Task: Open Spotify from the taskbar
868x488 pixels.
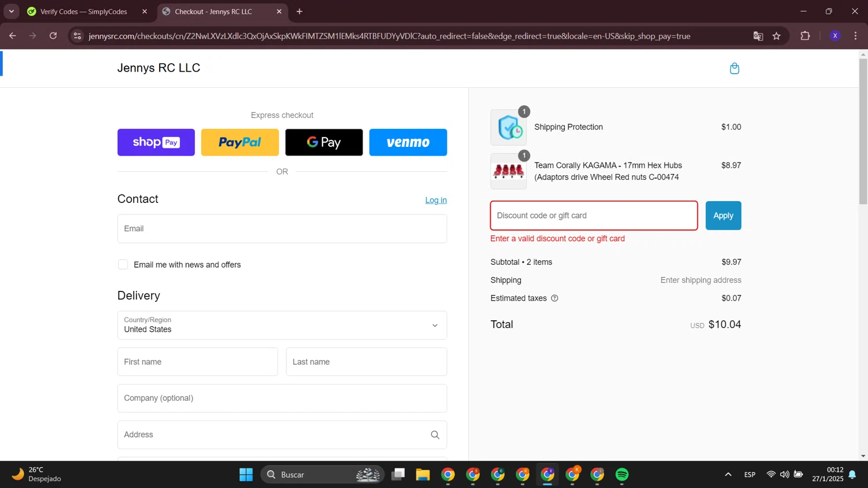Action: 622,475
